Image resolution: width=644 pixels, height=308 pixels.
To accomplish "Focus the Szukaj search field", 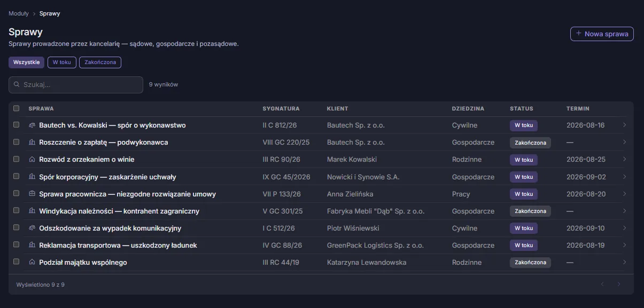I will coord(76,85).
